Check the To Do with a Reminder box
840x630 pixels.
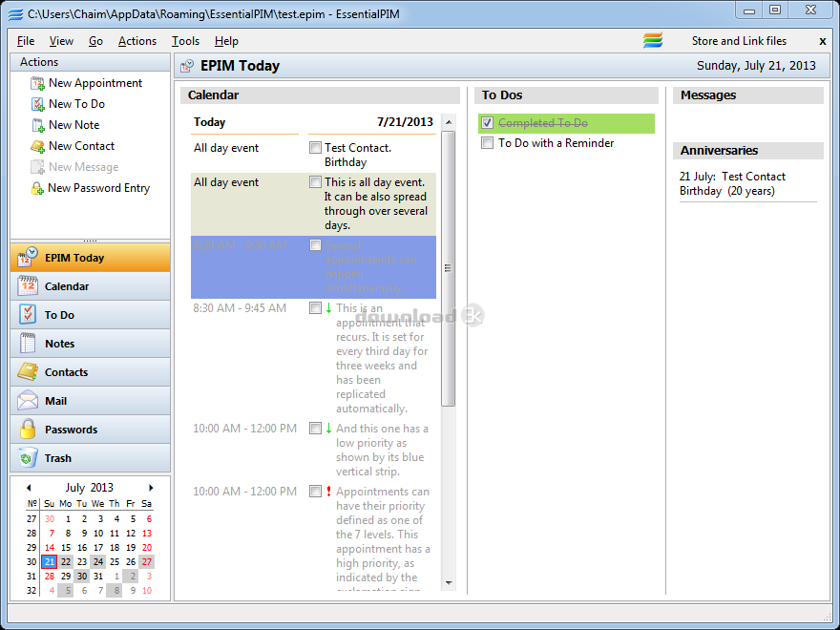[x=488, y=143]
